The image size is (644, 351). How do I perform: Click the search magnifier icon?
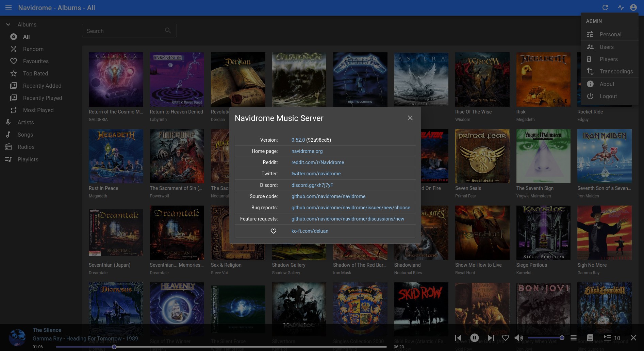click(168, 31)
